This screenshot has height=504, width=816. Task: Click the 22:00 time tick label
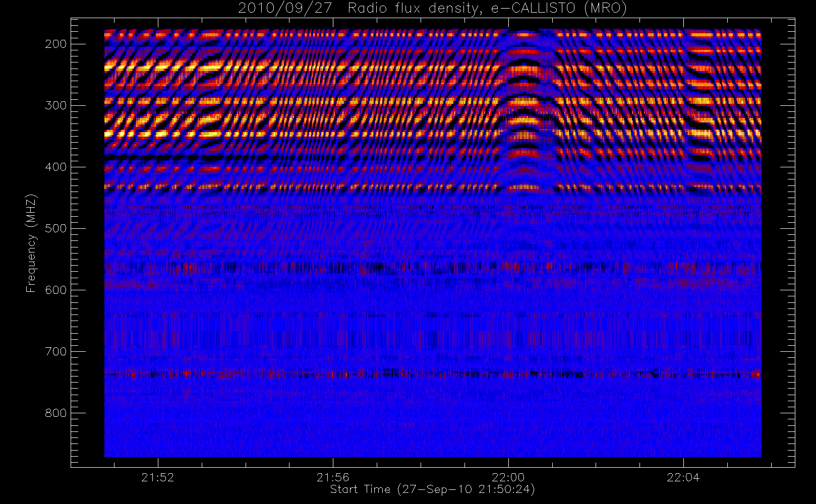(508, 477)
